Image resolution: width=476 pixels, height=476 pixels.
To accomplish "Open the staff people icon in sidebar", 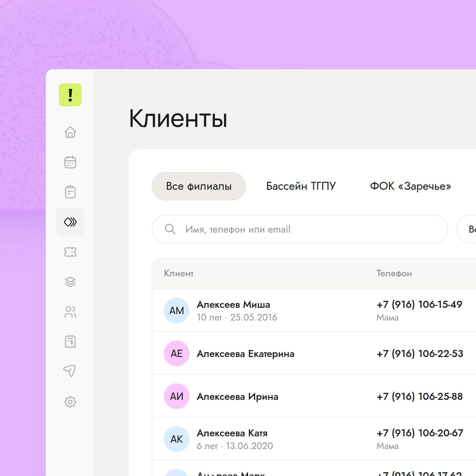I will click(70, 312).
